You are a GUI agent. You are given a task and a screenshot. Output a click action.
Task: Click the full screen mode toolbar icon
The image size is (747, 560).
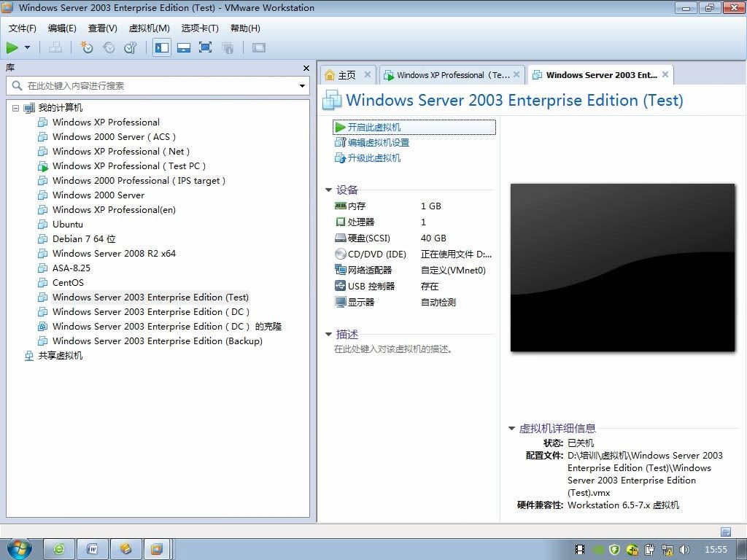(205, 47)
